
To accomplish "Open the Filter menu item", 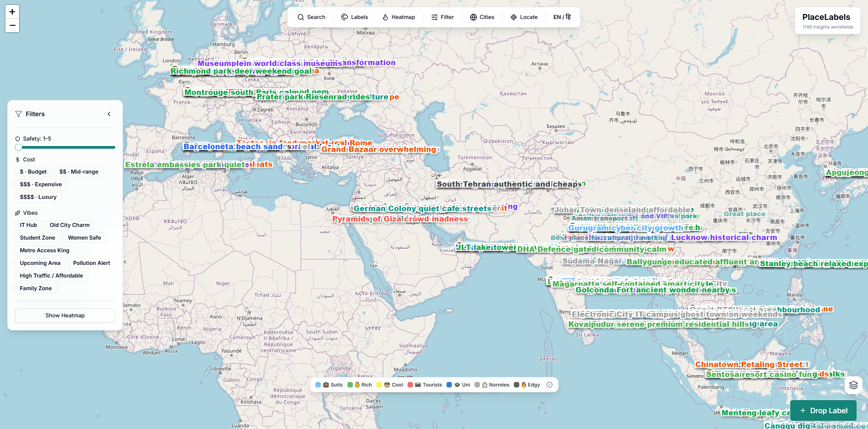I will click(442, 17).
